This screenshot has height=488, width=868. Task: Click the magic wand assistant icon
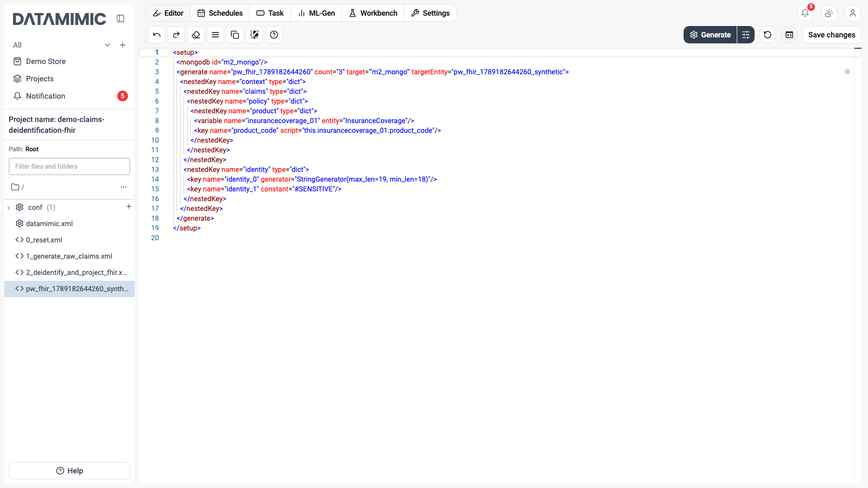(x=254, y=35)
